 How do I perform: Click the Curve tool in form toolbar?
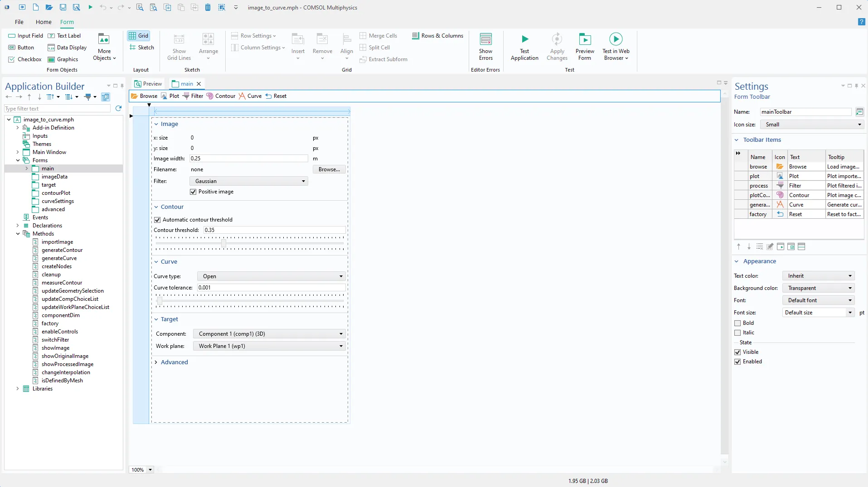pyautogui.click(x=242, y=96)
